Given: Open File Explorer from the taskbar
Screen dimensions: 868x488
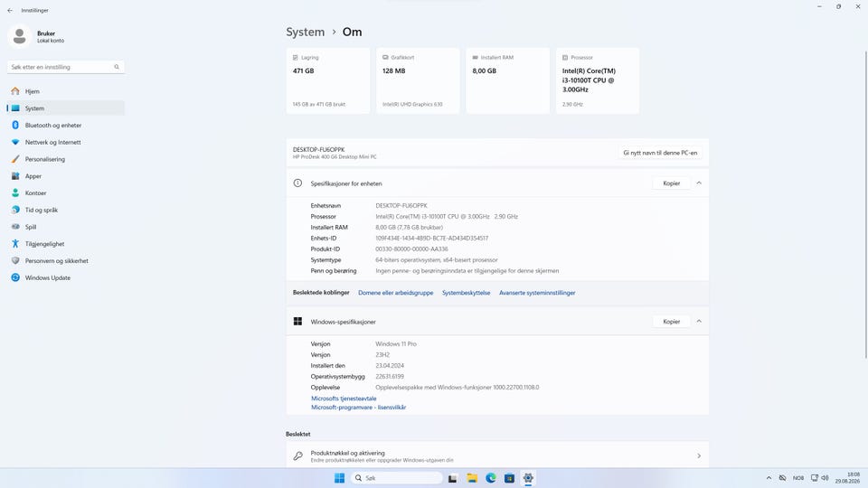Looking at the screenshot, I should tap(472, 478).
